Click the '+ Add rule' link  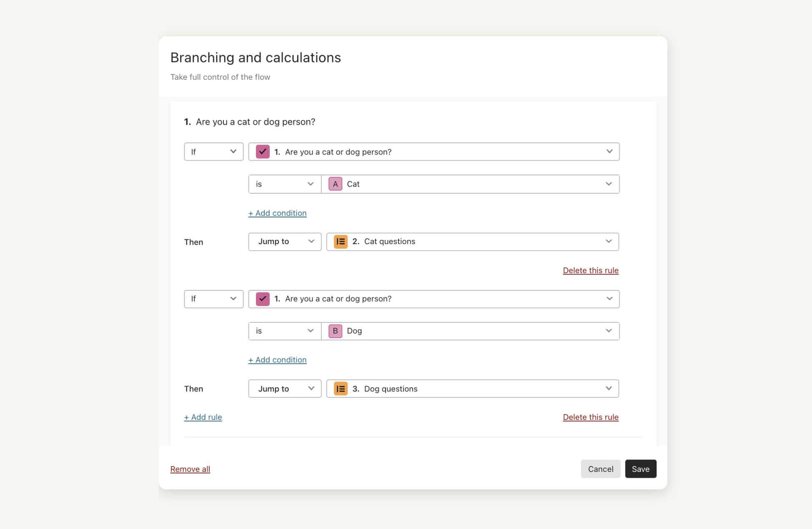(x=203, y=417)
